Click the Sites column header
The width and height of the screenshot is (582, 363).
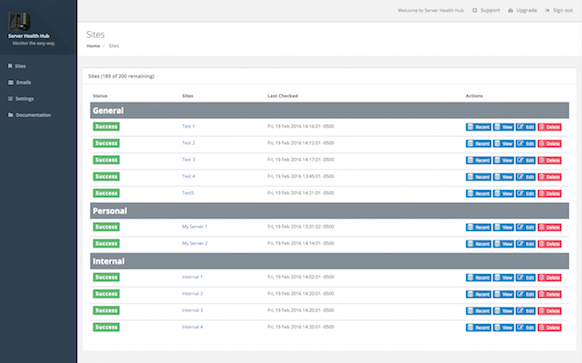[x=187, y=96]
